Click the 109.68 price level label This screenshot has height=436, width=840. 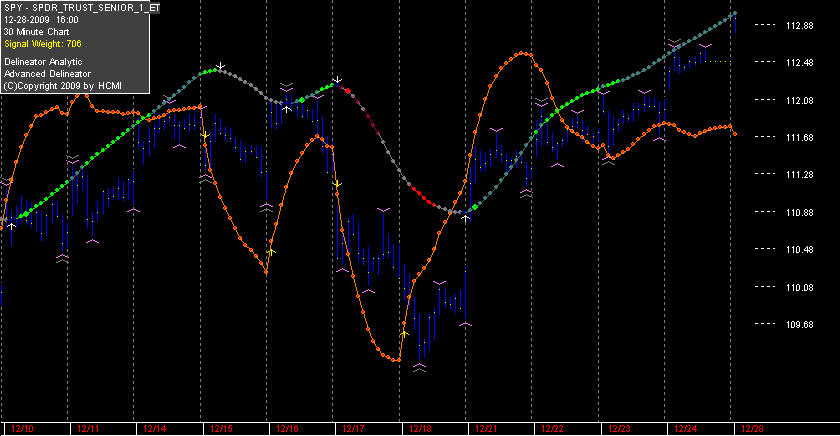pyautogui.click(x=799, y=325)
